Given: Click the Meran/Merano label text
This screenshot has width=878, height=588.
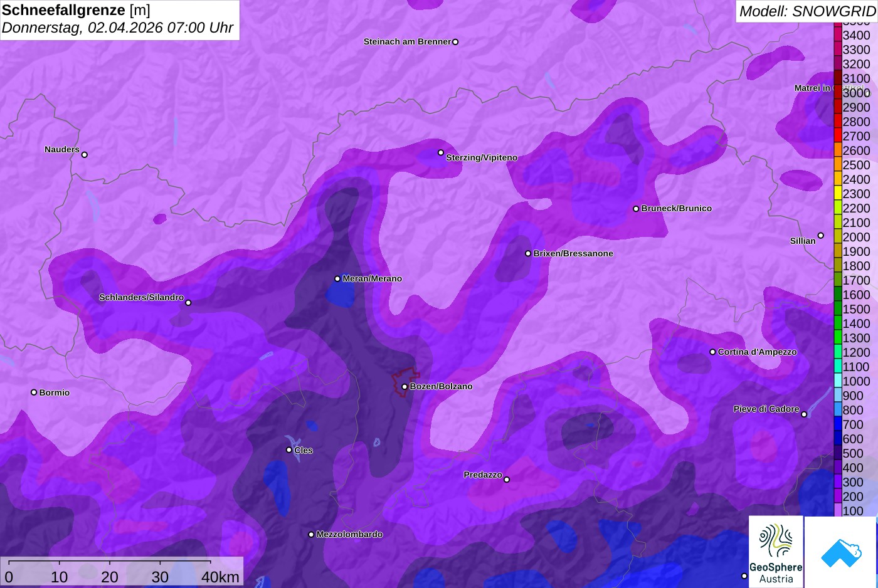Looking at the screenshot, I should point(372,279).
